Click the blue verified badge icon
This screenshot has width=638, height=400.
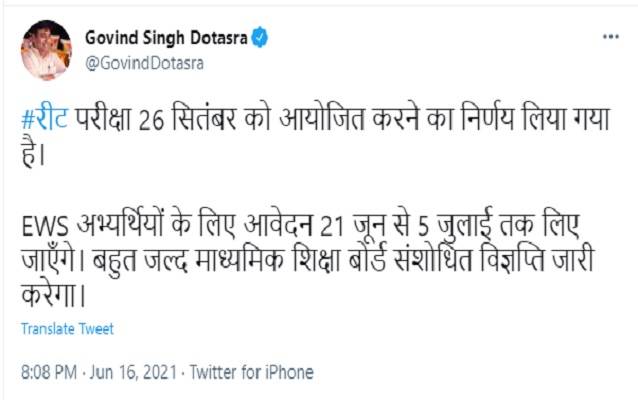[261, 37]
